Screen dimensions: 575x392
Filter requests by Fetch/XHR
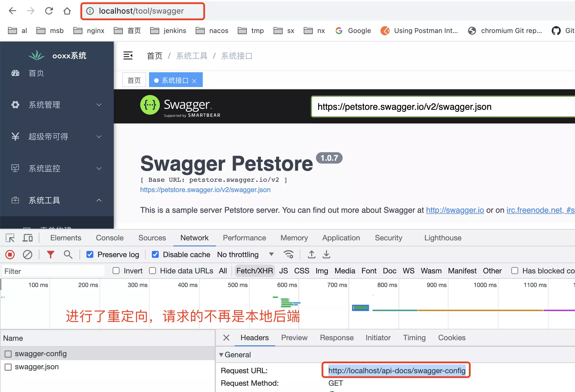click(x=255, y=271)
